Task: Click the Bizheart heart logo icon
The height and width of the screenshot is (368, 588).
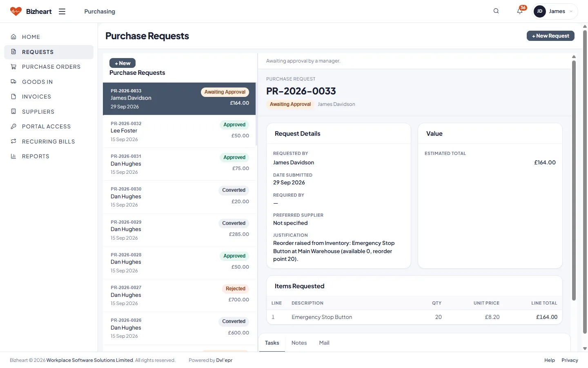Action: pyautogui.click(x=16, y=11)
